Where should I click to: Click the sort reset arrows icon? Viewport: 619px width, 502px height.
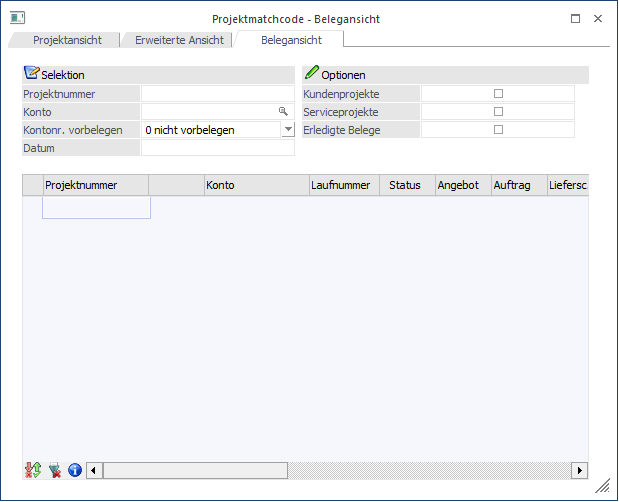pyautogui.click(x=32, y=470)
